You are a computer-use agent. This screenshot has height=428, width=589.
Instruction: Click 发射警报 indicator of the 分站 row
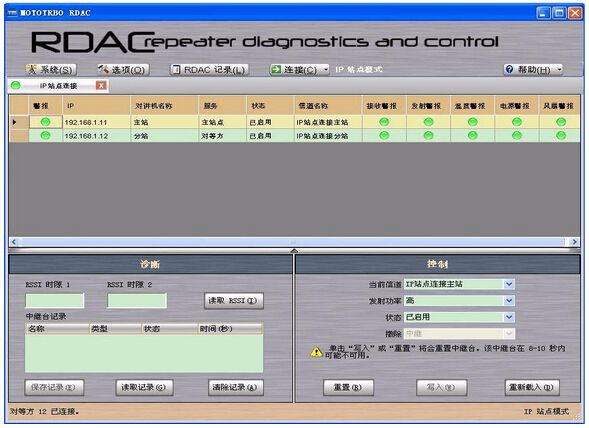click(428, 135)
